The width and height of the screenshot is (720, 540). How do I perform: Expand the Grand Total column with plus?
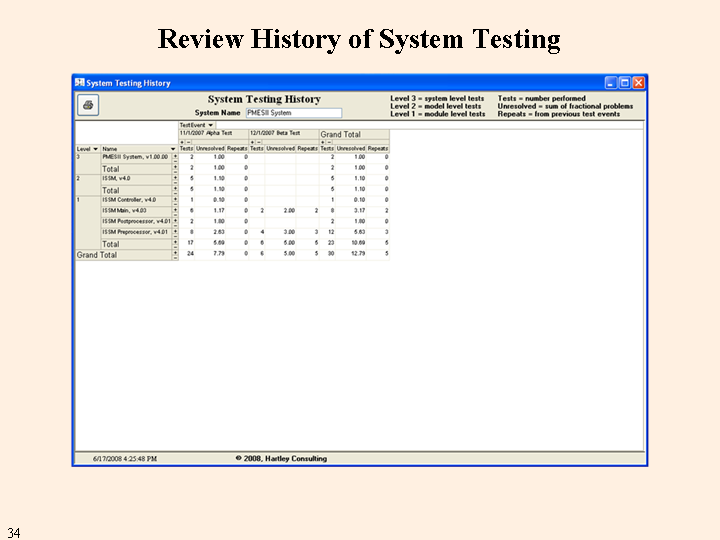(323, 142)
